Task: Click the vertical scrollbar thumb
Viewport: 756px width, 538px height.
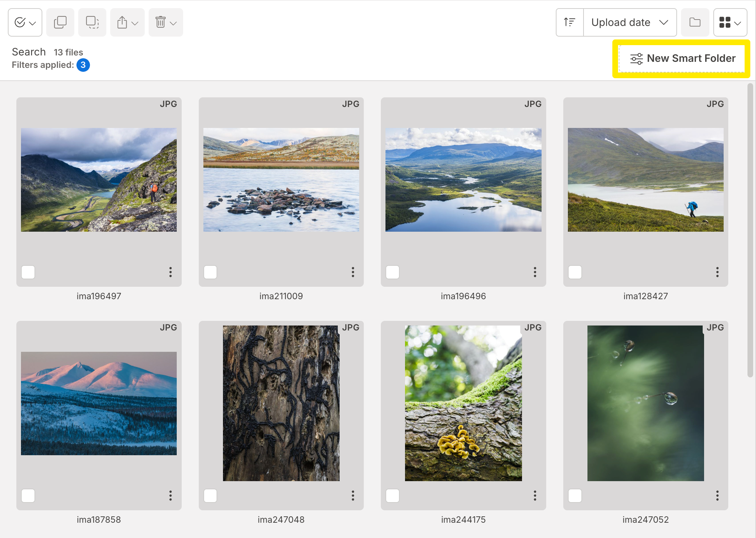Action: point(750,231)
